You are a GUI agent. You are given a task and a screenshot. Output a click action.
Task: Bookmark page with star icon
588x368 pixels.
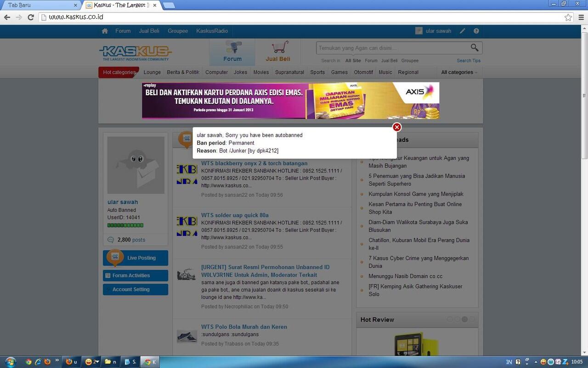coord(568,17)
